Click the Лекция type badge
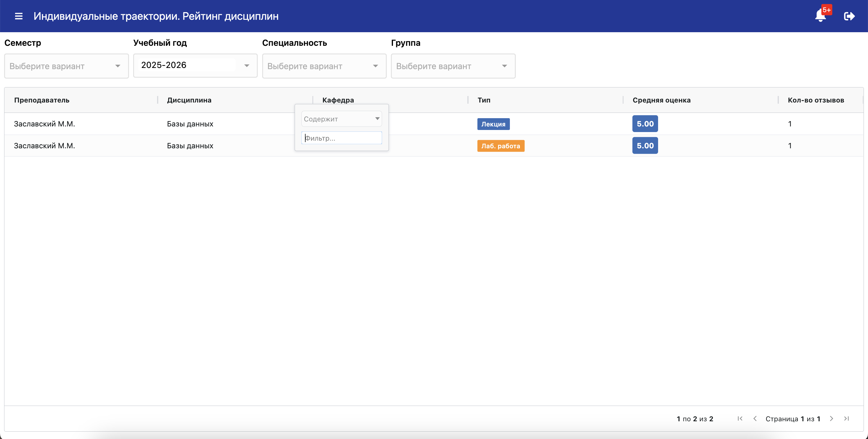This screenshot has height=439, width=868. pos(493,124)
